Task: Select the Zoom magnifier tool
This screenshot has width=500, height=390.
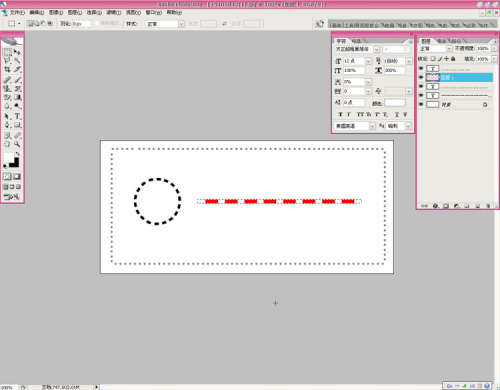Action: click(17, 144)
